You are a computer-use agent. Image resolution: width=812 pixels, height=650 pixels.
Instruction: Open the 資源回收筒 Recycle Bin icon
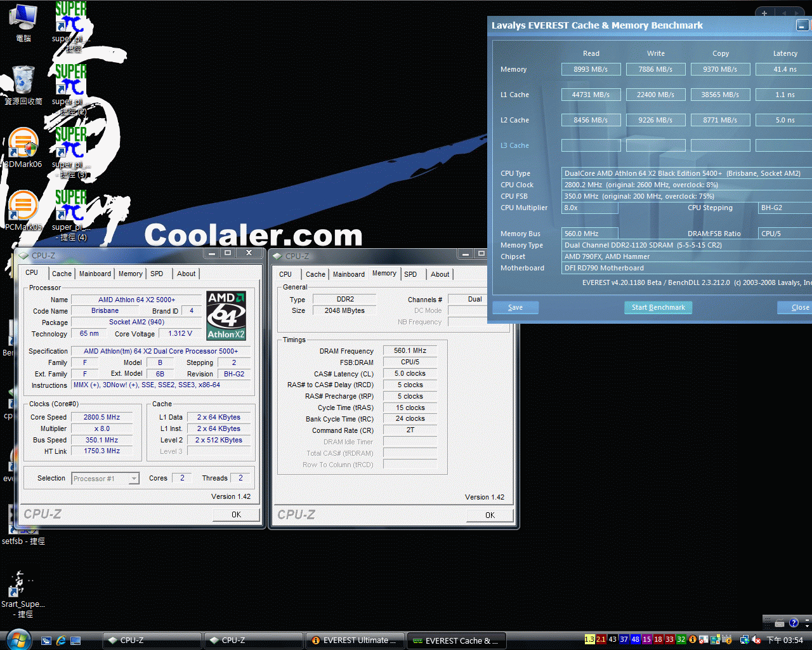[23, 84]
